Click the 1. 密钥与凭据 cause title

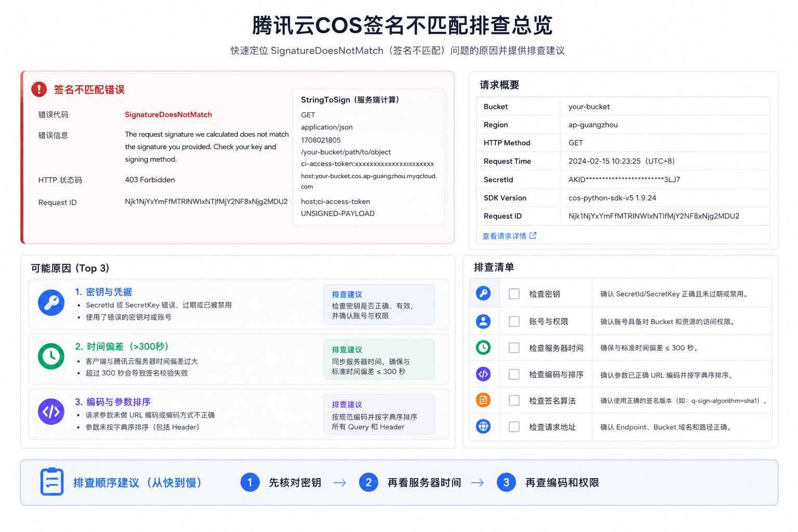[103, 292]
